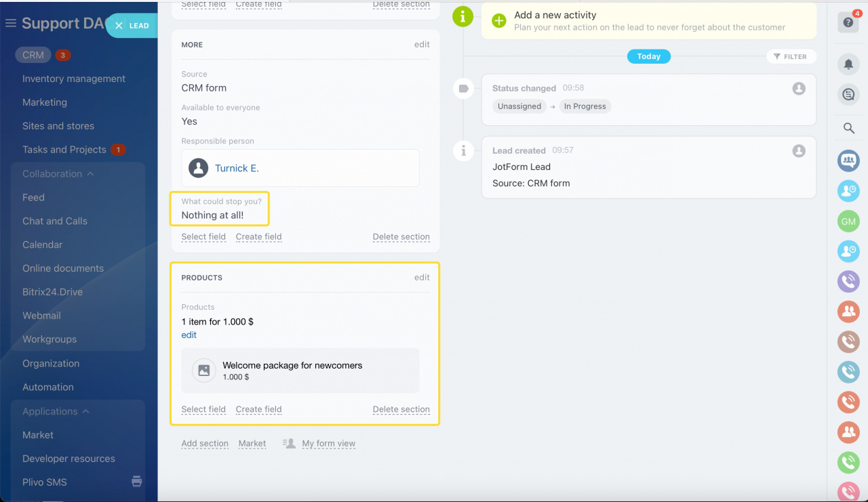Click edit on the PRODUCTS section header
Image resolution: width=868 pixels, height=502 pixels.
(422, 278)
